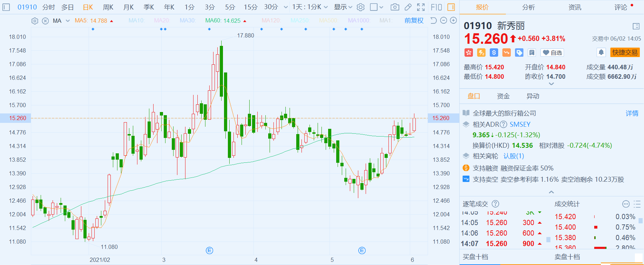Open the 显示 display dropdown
The width and height of the screenshot is (644, 265).
click(x=343, y=7)
